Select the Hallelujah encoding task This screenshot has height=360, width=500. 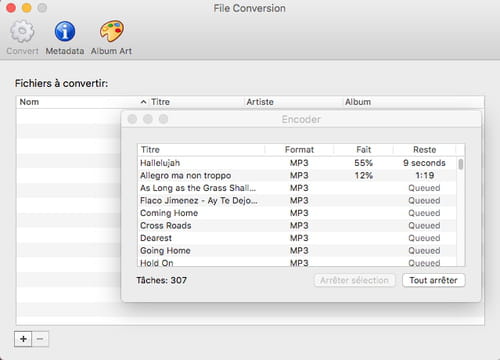[297, 163]
